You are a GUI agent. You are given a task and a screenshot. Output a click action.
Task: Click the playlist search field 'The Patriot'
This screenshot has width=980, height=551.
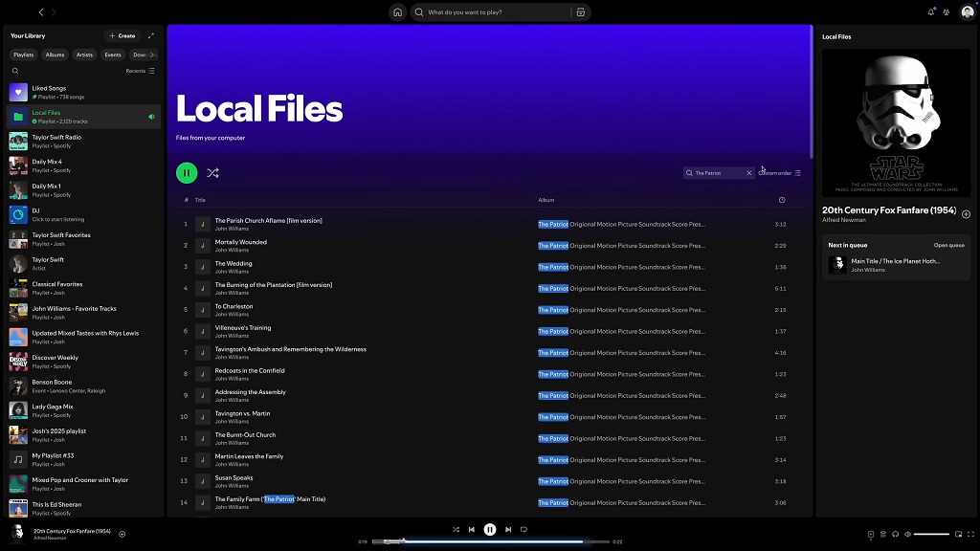[x=719, y=173]
